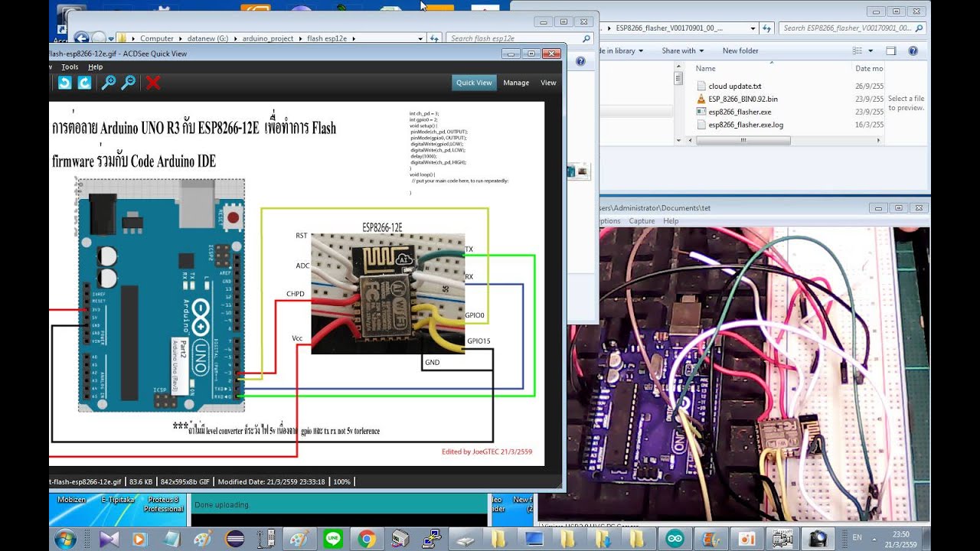The width and height of the screenshot is (980, 551).
Task: Select the file 'cloud update.txt'
Action: pos(734,86)
